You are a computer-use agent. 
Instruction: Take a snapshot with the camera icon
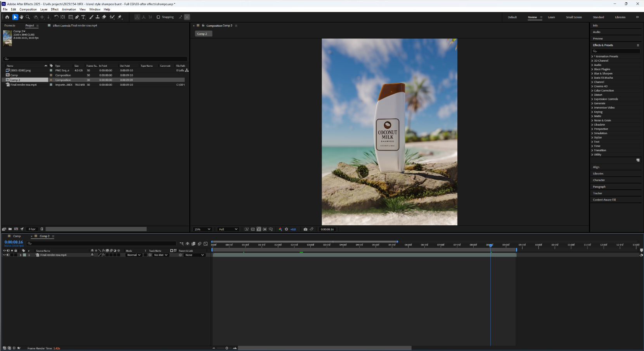pyautogui.click(x=305, y=229)
